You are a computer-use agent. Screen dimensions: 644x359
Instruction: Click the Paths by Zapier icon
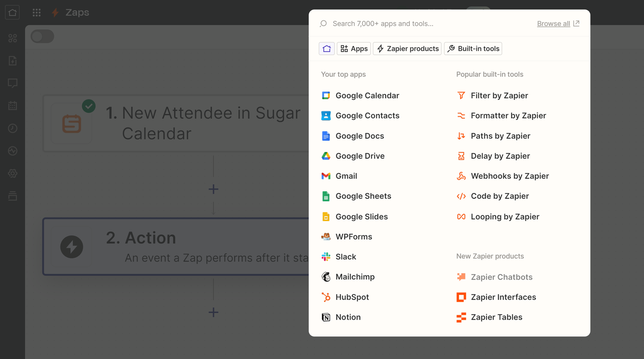461,136
